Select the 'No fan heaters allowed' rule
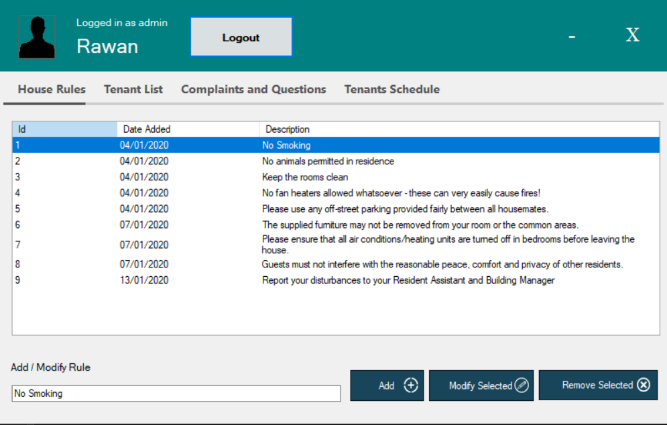This screenshot has height=425, width=667. coord(336,193)
